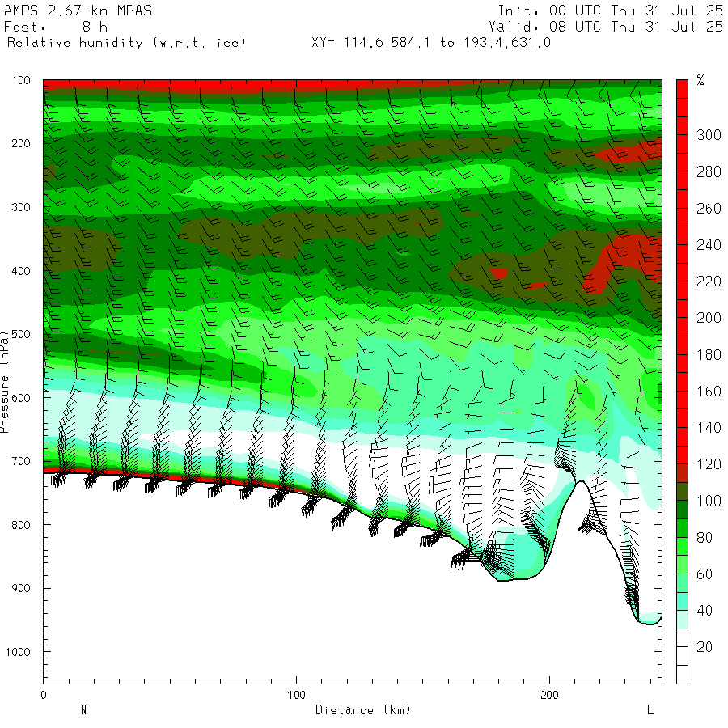Viewport: 728px width, 728px height.
Task: Click the 200 tick label on pressure axis
Action: (x=21, y=143)
